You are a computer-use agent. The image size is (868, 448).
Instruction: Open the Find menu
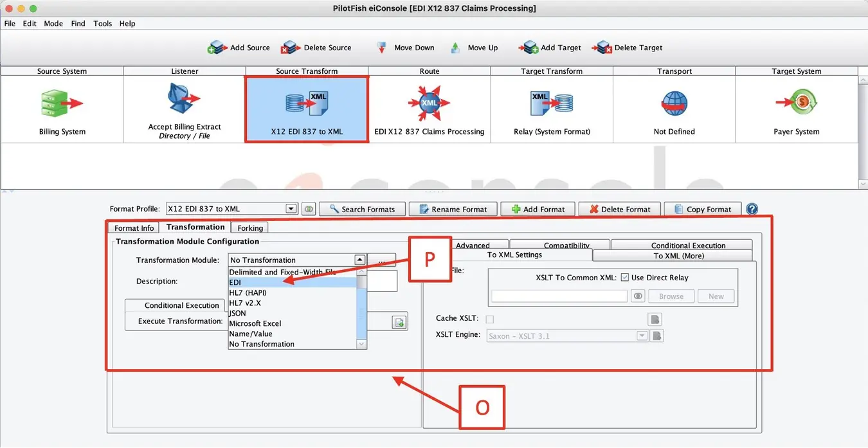(78, 23)
